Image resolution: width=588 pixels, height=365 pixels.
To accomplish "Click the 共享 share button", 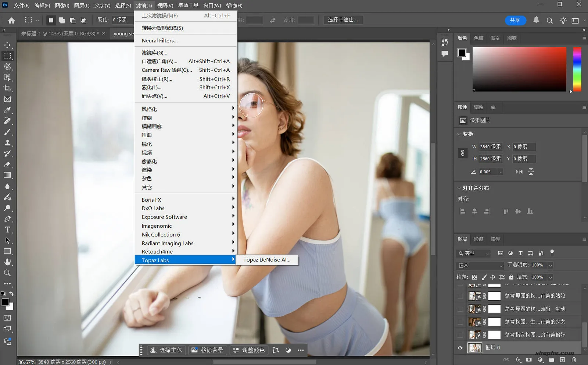I will tap(515, 20).
